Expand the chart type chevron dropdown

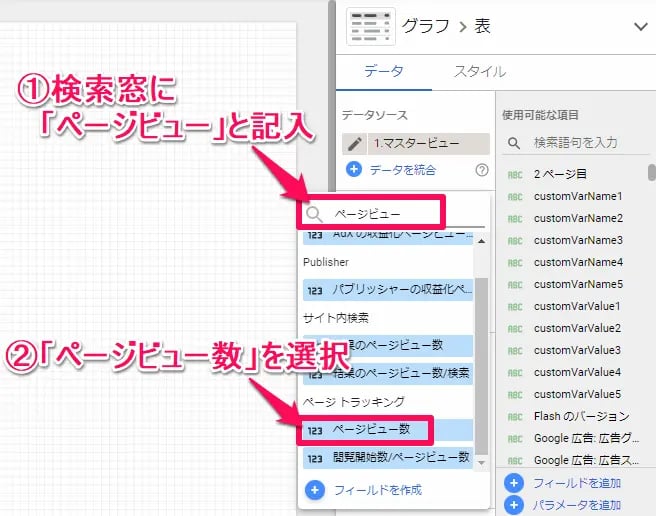click(640, 27)
